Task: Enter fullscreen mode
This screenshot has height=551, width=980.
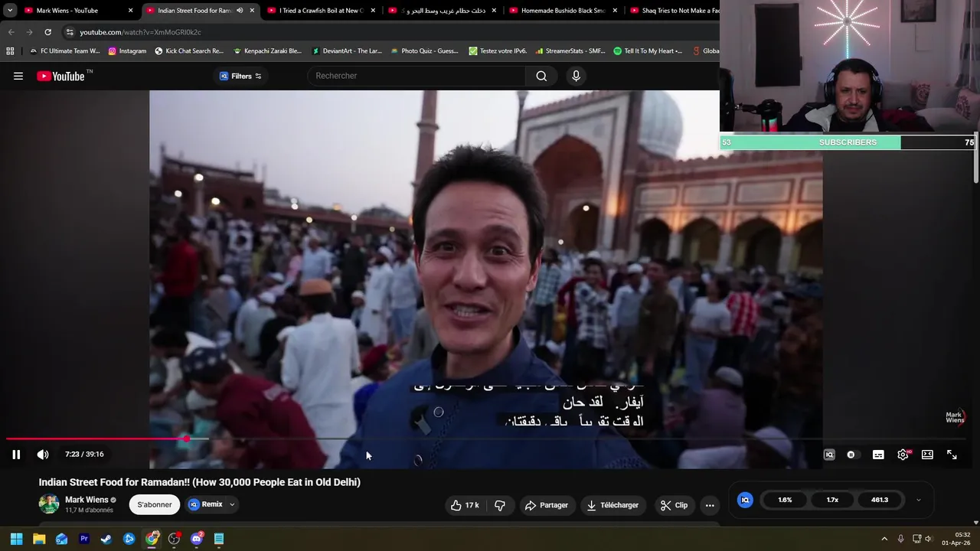Action: tap(952, 455)
